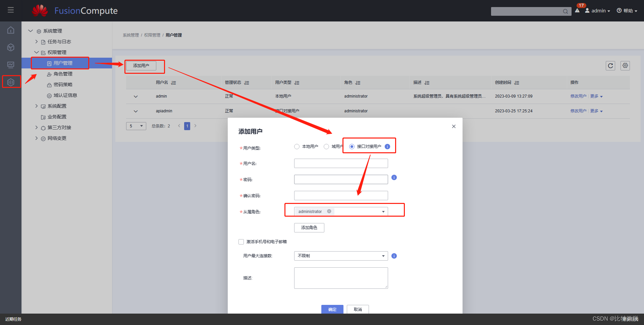Open the monitoring chart icon in sidebar
The width and height of the screenshot is (644, 325).
pos(10,65)
